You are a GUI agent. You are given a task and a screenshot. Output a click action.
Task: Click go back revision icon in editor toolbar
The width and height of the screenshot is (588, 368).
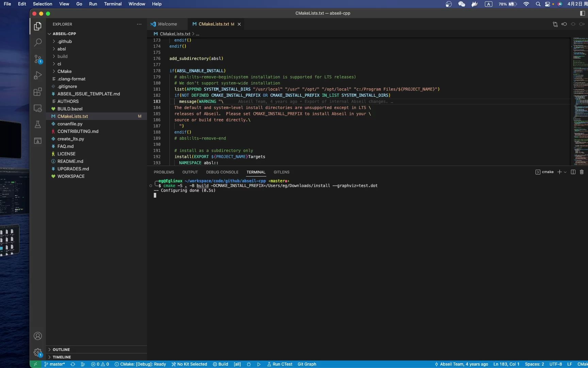(x=564, y=24)
